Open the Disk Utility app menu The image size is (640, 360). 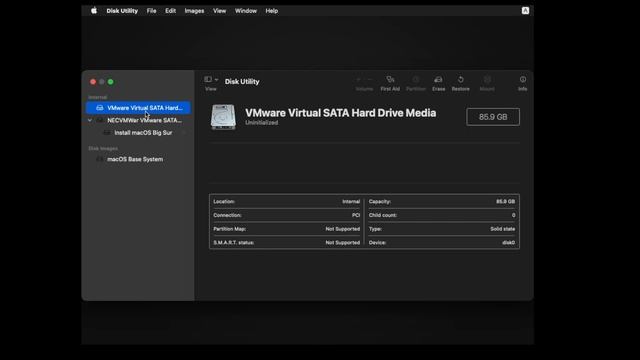coord(122,11)
